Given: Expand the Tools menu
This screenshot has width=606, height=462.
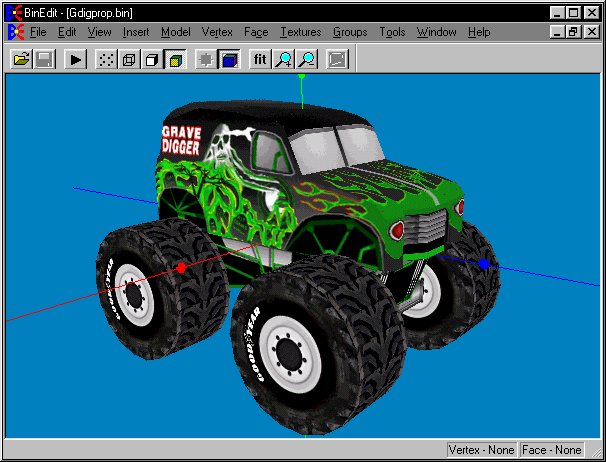Looking at the screenshot, I should [x=392, y=32].
